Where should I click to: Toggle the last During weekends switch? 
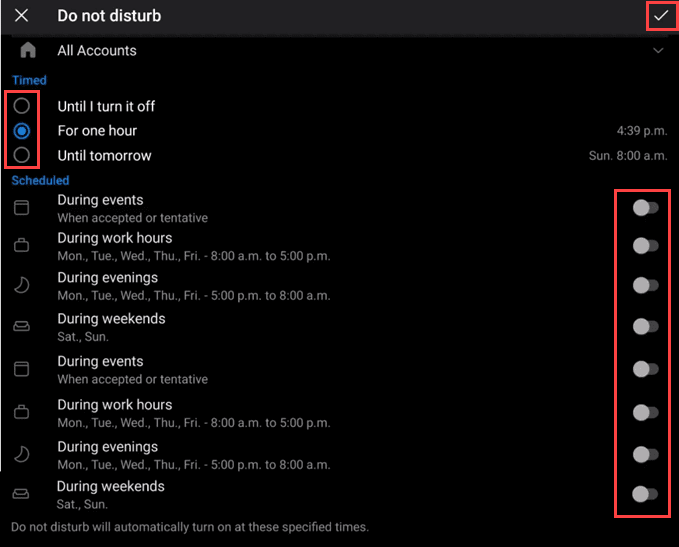click(646, 494)
